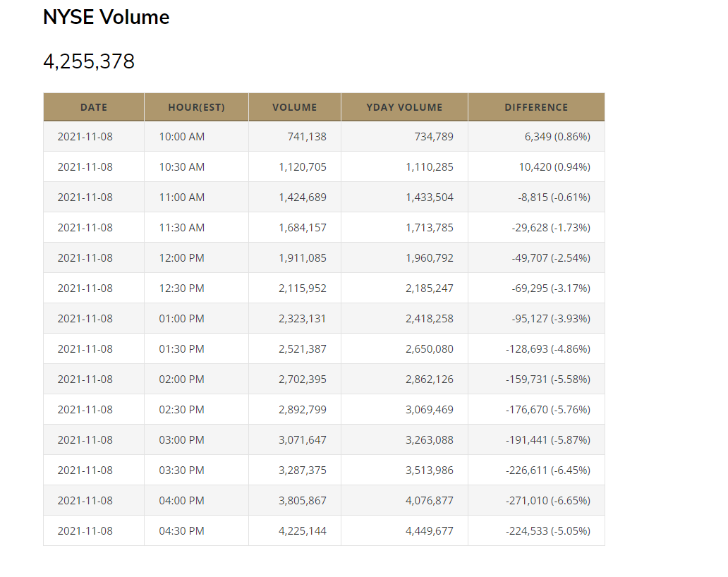Click the YDAY VOLUME column header
This screenshot has width=728, height=577.
click(x=404, y=107)
